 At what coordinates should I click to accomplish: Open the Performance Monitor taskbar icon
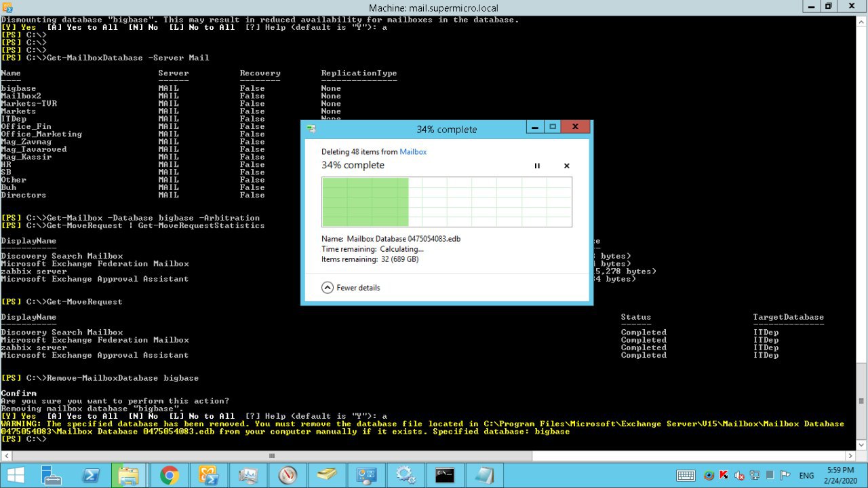click(x=248, y=475)
